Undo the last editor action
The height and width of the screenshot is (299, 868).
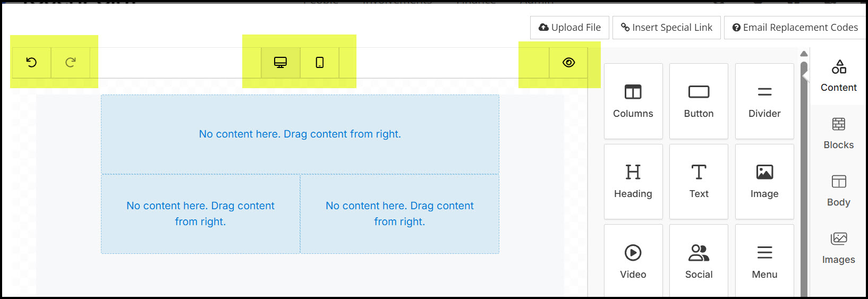(x=31, y=63)
